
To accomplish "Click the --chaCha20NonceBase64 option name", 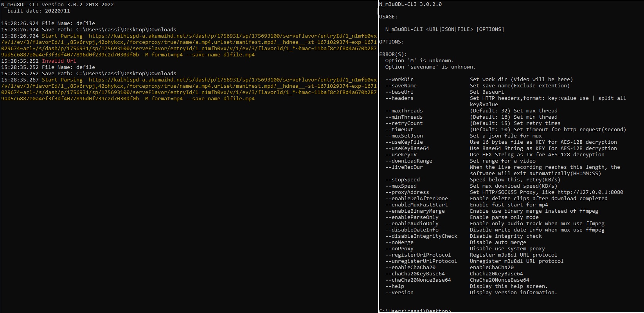I will pos(418,280).
